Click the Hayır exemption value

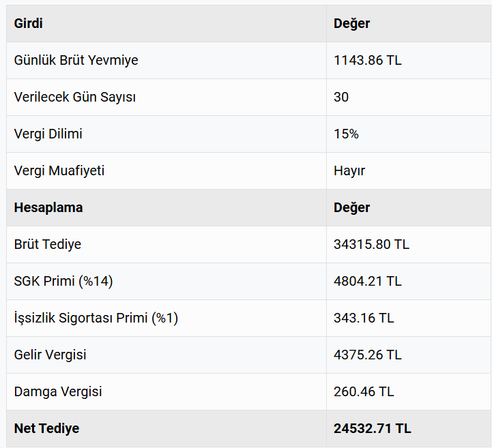pyautogui.click(x=349, y=170)
